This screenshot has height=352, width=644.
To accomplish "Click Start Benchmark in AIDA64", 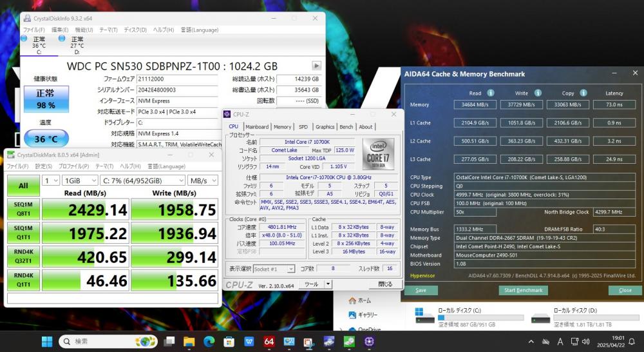I will tap(523, 290).
